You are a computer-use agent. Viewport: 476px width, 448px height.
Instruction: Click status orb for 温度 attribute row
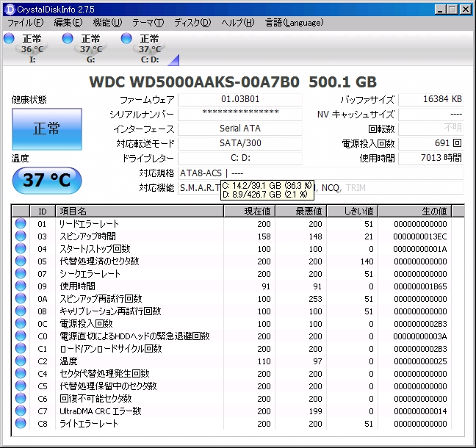(x=21, y=361)
